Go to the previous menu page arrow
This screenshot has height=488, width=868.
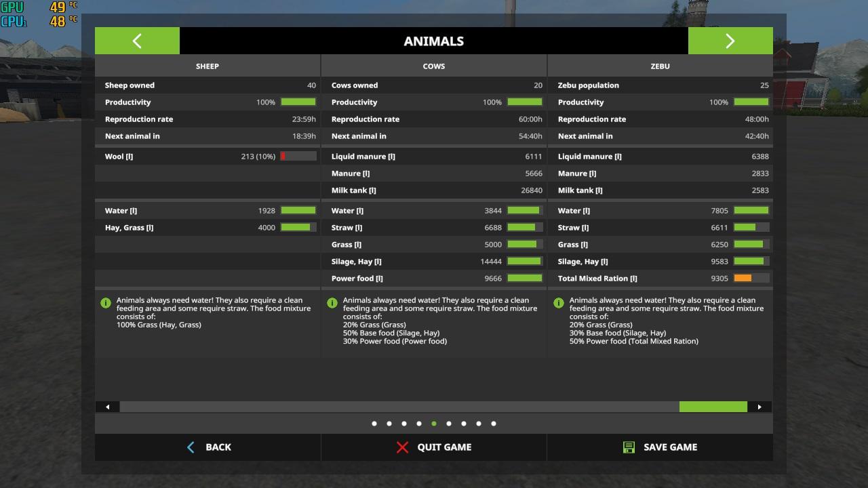[x=137, y=41]
